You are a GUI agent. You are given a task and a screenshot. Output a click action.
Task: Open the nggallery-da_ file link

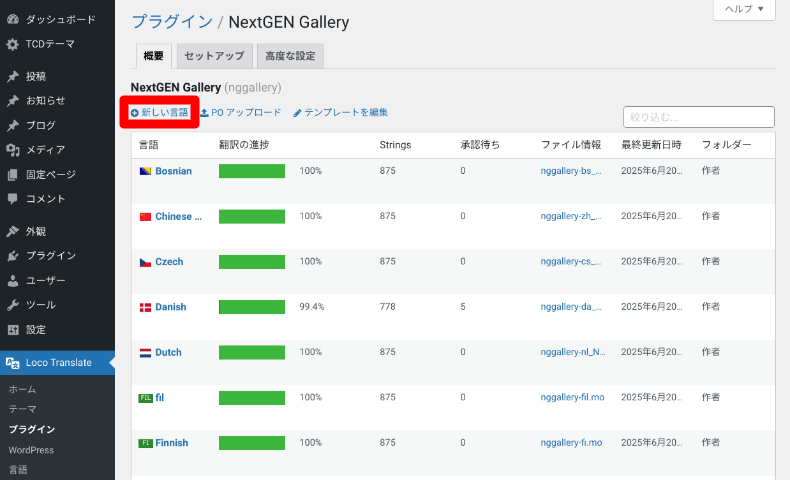[x=571, y=307]
